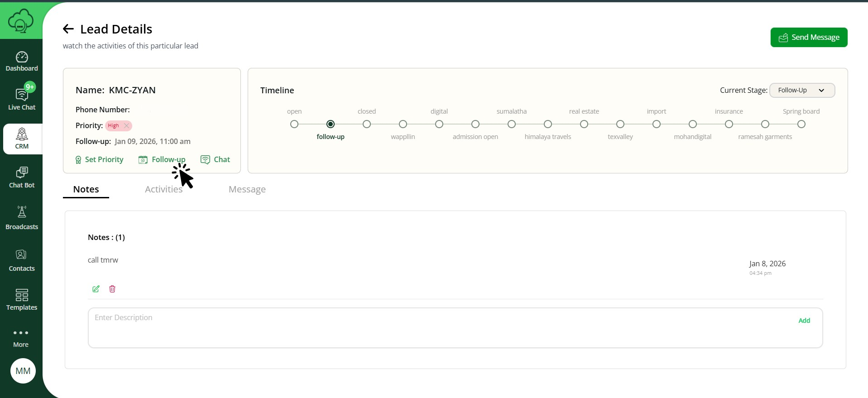868x398 pixels.
Task: Select the insurance stage marker
Action: click(x=729, y=124)
